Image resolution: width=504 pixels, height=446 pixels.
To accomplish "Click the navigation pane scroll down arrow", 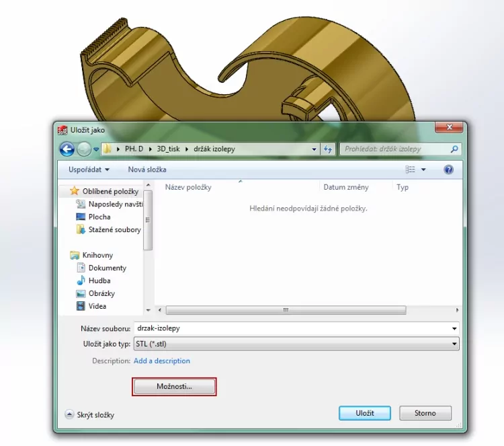I will click(x=149, y=310).
